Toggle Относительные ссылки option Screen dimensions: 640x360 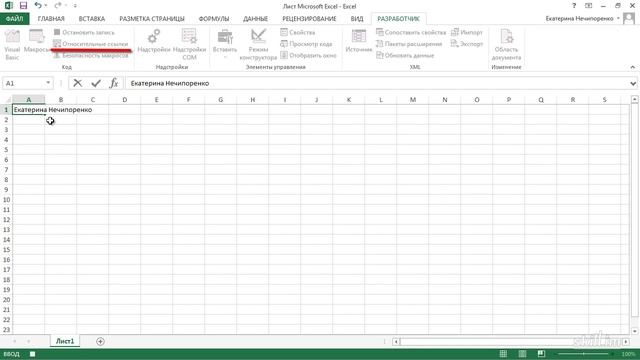pyautogui.click(x=91, y=44)
